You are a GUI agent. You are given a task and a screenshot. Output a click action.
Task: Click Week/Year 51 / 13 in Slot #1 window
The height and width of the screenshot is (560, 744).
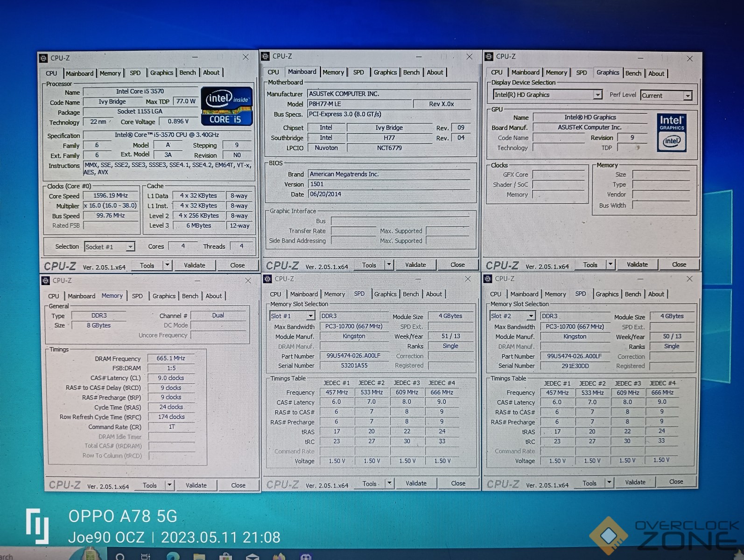pos(450,336)
